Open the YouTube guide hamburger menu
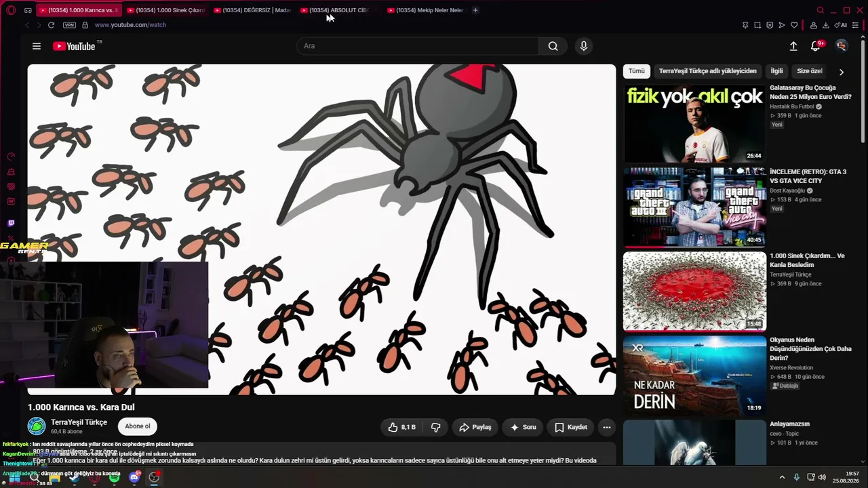Viewport: 868px width, 488px height. coord(37,46)
